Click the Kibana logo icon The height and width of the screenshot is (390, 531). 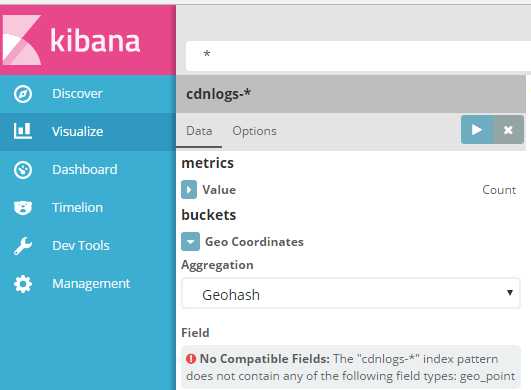pyautogui.click(x=22, y=40)
